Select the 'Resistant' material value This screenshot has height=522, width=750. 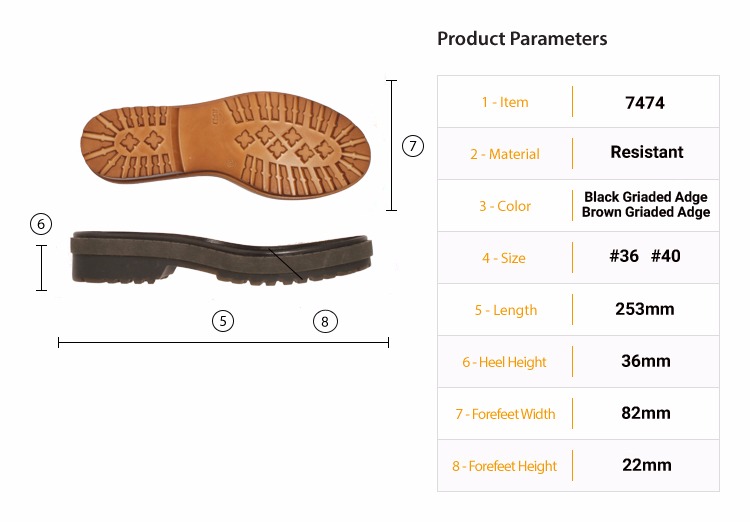pos(647,152)
